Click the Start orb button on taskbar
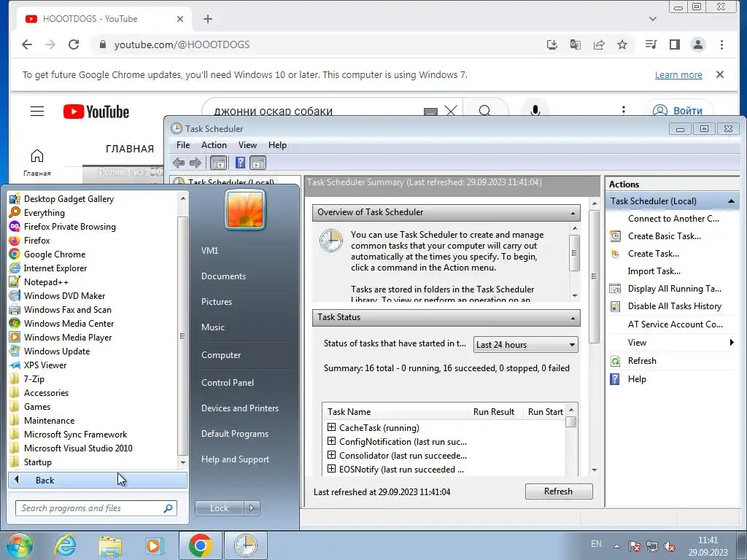747x560 pixels. pyautogui.click(x=18, y=545)
